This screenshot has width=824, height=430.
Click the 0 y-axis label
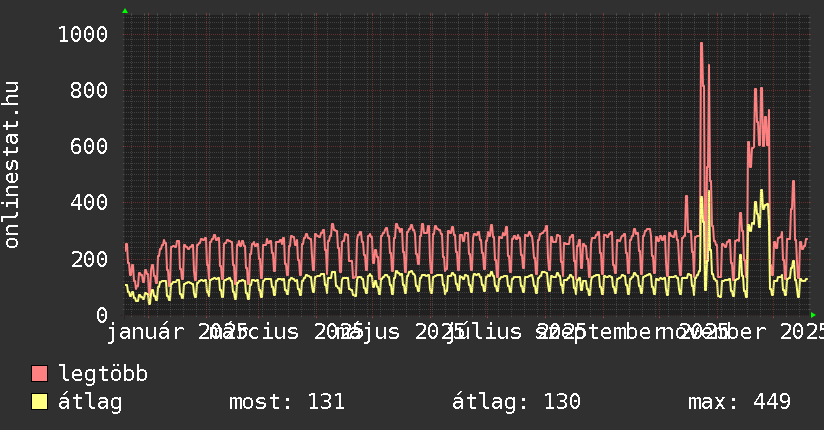(101, 315)
